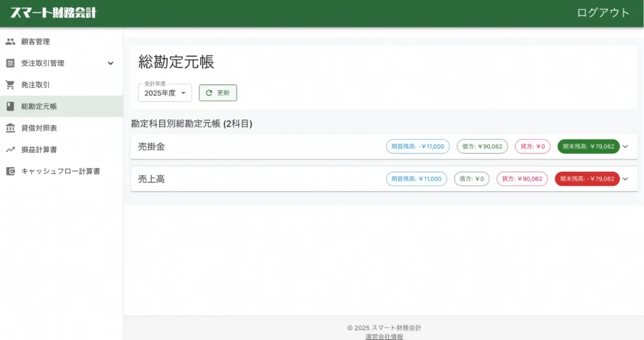The height and width of the screenshot is (340, 644).
Task: Click the 発注取引 shopping cart icon
Action: tap(10, 85)
